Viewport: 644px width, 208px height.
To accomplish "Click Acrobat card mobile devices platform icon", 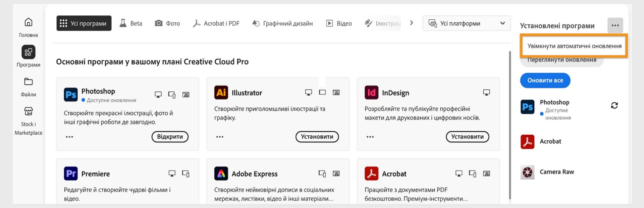I will [x=473, y=174].
